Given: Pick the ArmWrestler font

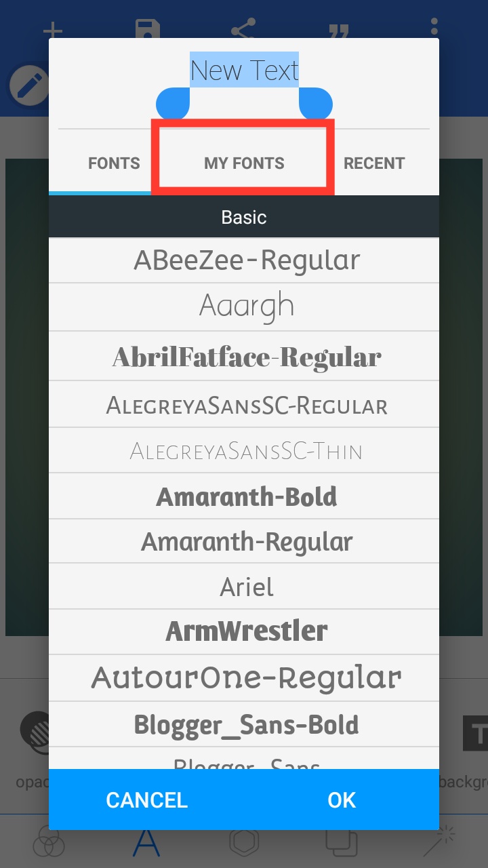Looking at the screenshot, I should click(x=244, y=631).
